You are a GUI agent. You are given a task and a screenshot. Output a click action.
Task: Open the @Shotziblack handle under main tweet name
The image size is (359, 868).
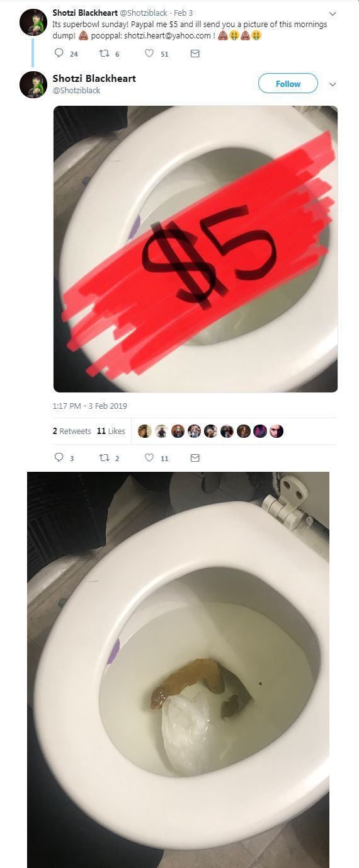tap(76, 91)
